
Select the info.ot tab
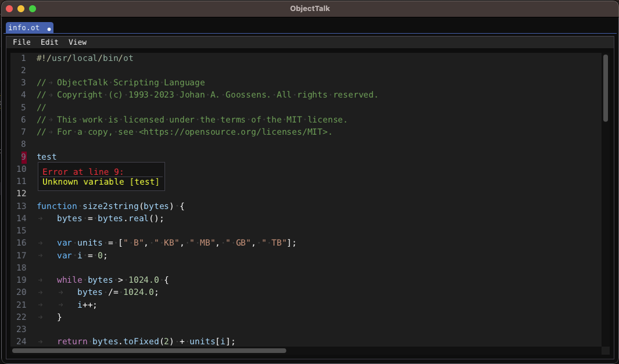(30, 28)
